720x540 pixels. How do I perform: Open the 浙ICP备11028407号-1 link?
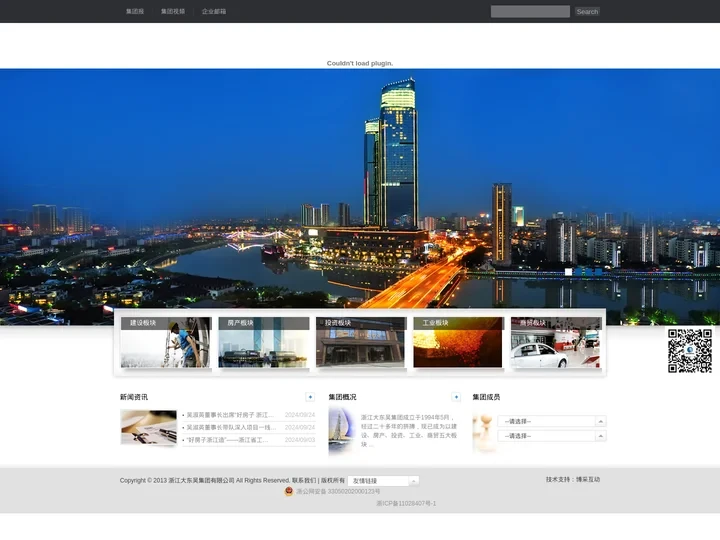pos(406,503)
